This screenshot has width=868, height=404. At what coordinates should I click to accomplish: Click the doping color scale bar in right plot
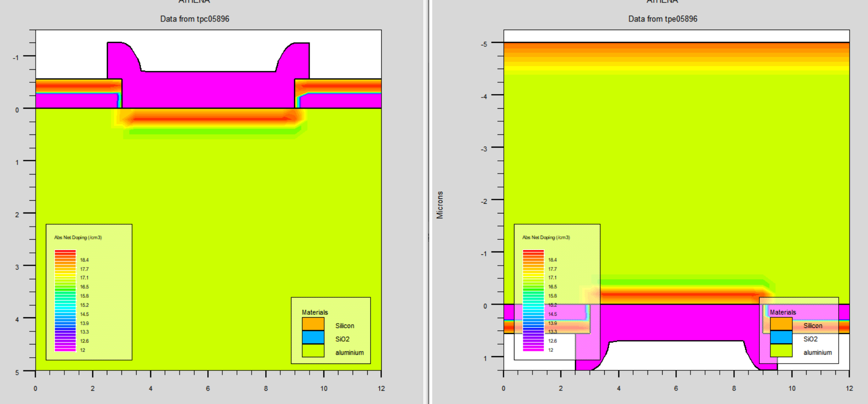(533, 301)
